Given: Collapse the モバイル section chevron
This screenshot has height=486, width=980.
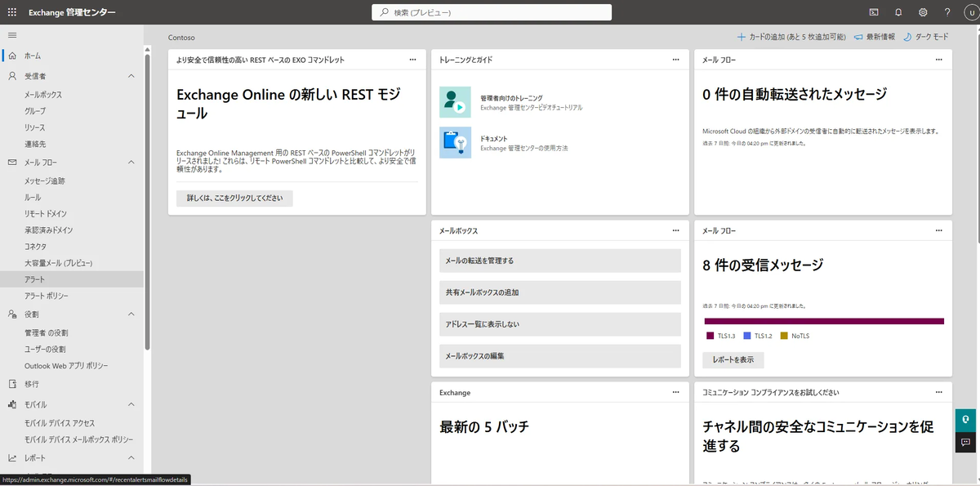Looking at the screenshot, I should (x=131, y=405).
